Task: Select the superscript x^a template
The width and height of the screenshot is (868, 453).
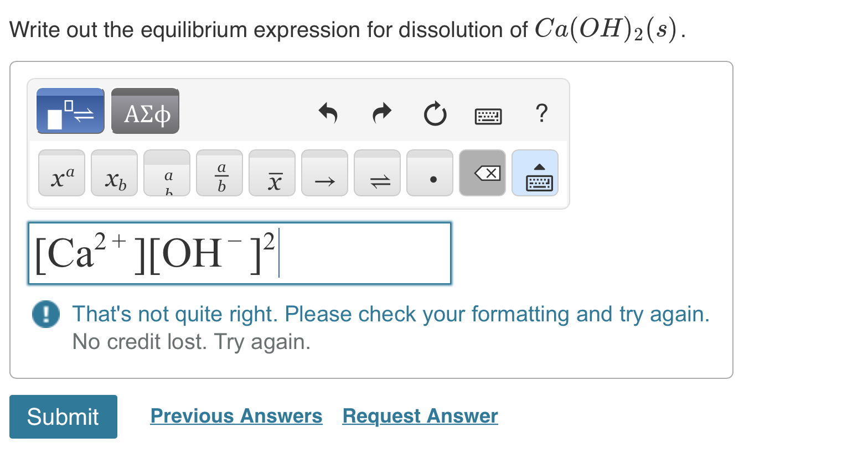Action: point(61,173)
